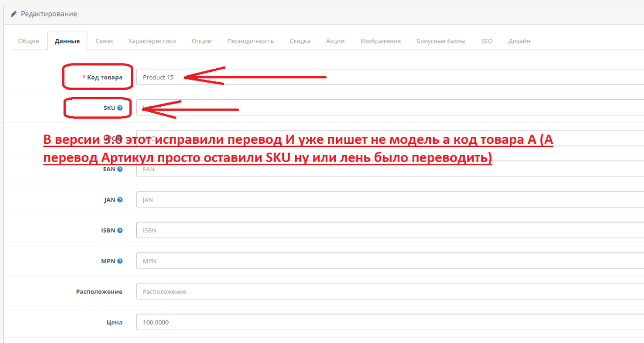Switch to the Связи tab
The height and width of the screenshot is (343, 644).
[104, 41]
